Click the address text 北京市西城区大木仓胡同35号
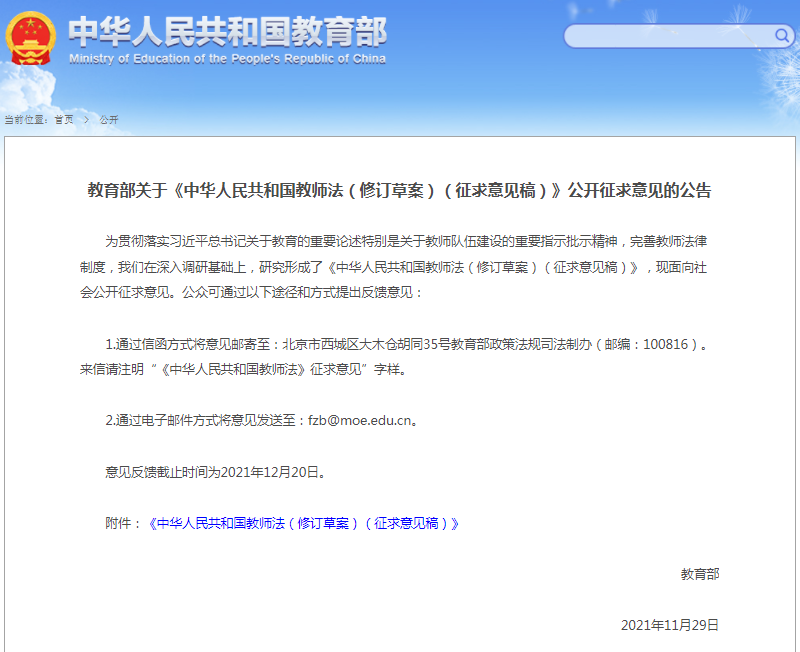Viewport: 800px width, 652px height. point(366,344)
